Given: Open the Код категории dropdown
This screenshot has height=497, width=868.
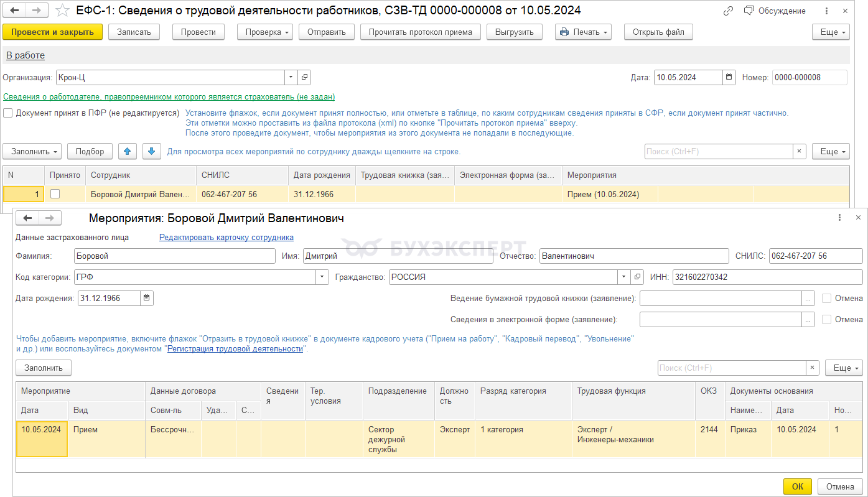Looking at the screenshot, I should (322, 277).
